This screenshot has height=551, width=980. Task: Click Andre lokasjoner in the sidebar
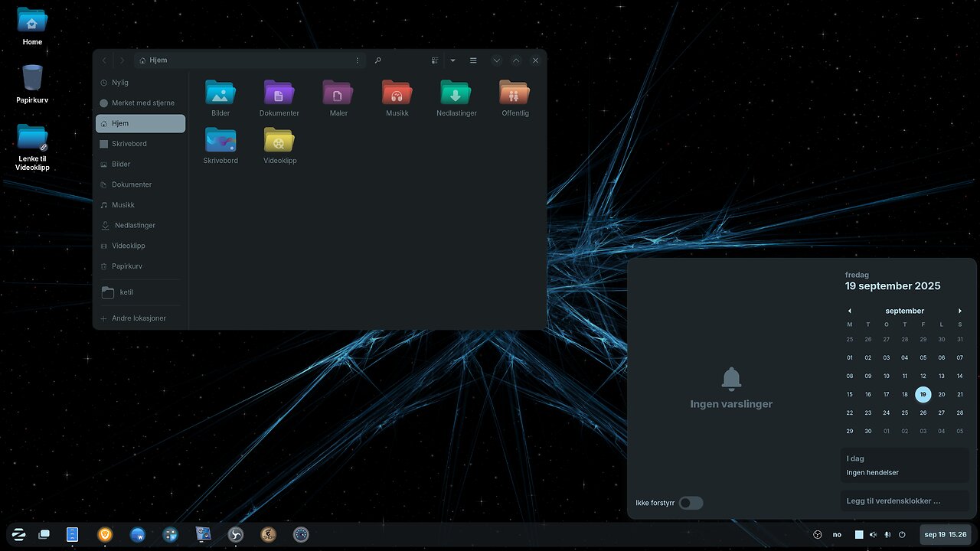[x=140, y=318]
